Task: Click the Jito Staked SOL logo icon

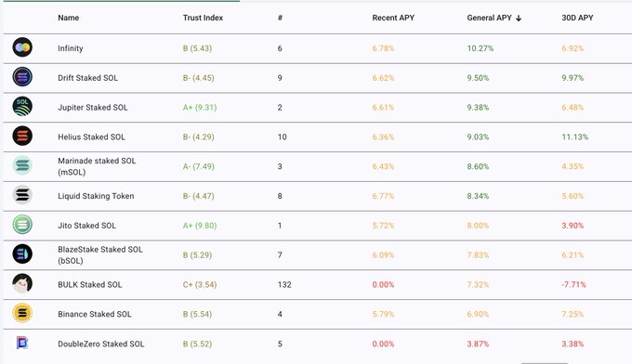Action: (x=22, y=225)
